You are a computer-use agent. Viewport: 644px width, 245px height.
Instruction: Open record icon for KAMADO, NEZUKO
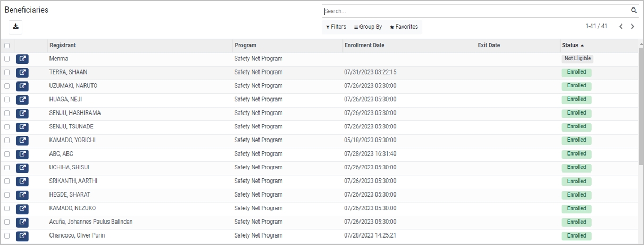coord(22,209)
